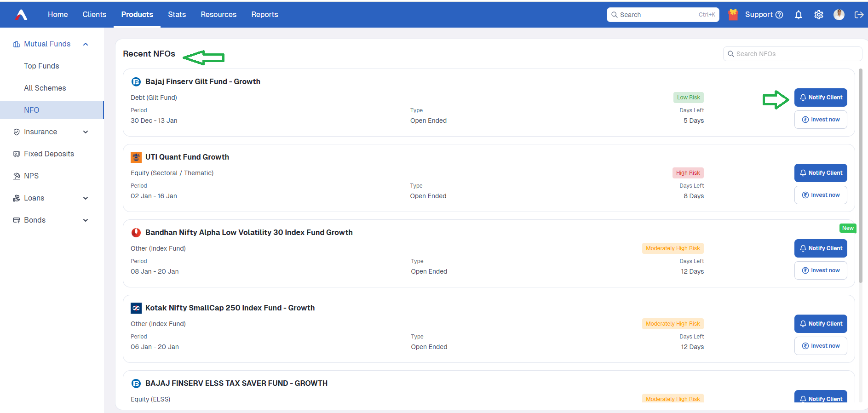Click the High Risk badge
Viewport: 868px width, 413px height.
688,173
